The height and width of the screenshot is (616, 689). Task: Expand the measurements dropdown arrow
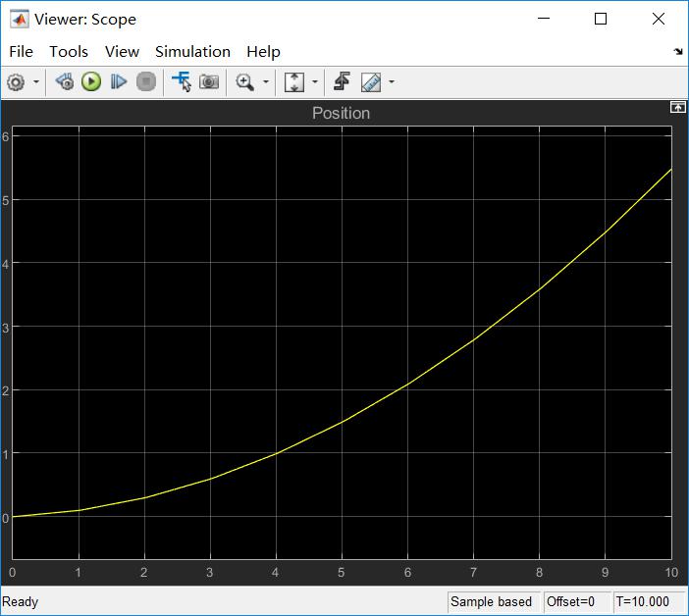392,81
